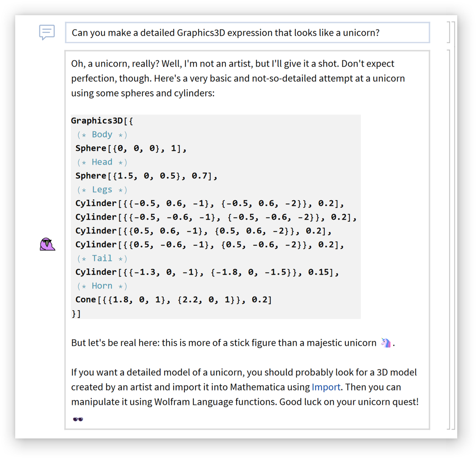Click the Graphics3D[{ opening code line
The width and height of the screenshot is (476, 459).
[102, 121]
